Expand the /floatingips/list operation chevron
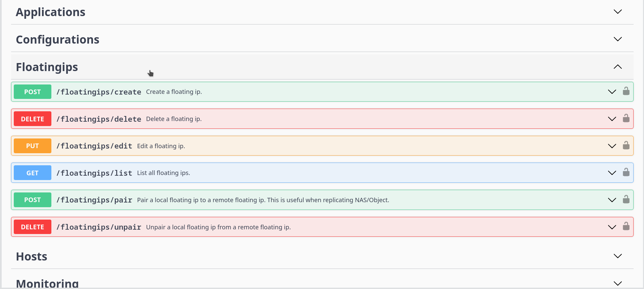Screen dimensions: 644x289 [x=612, y=173]
